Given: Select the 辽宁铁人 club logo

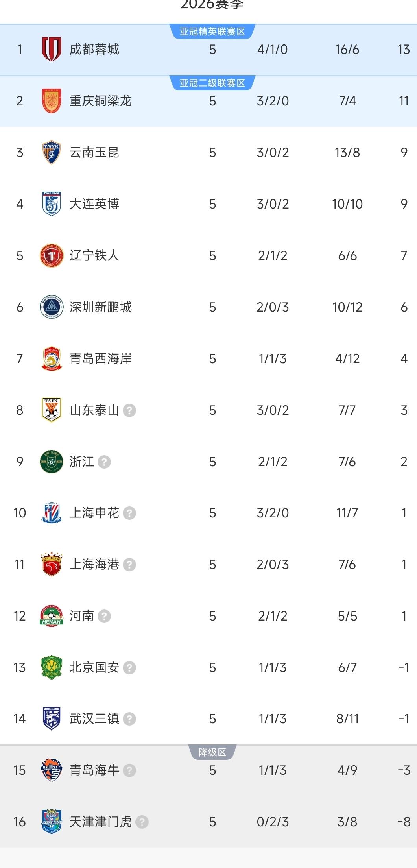Looking at the screenshot, I should [x=52, y=255].
